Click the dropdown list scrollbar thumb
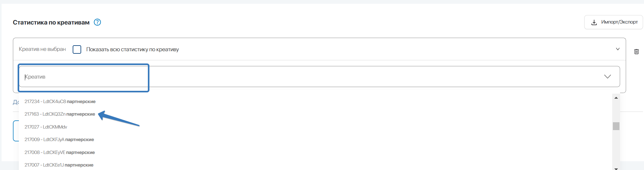 point(616,126)
